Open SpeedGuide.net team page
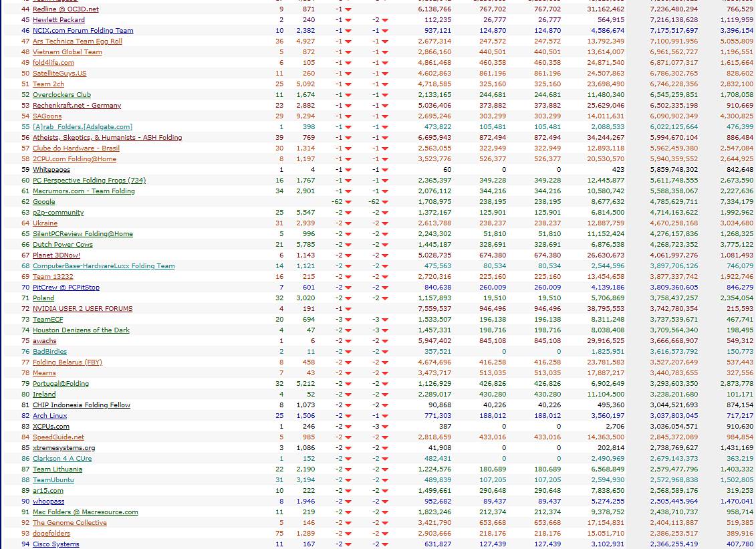 (58, 437)
